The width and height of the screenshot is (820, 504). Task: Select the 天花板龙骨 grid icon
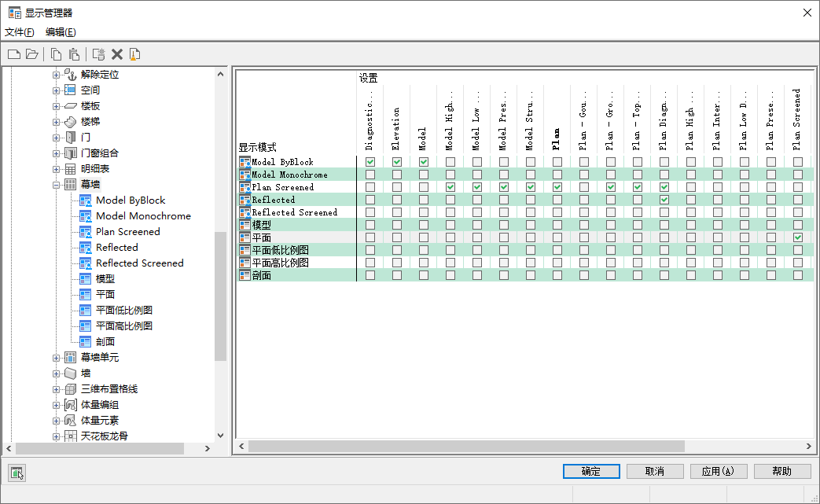[71, 436]
